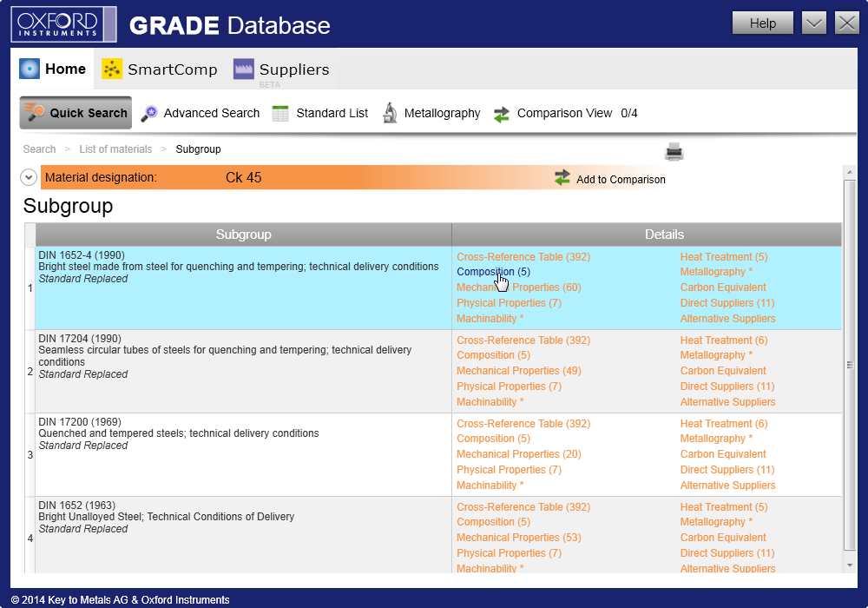Viewport: 868px width, 608px height.
Task: Click the scrollbar up arrow
Action: (x=849, y=172)
